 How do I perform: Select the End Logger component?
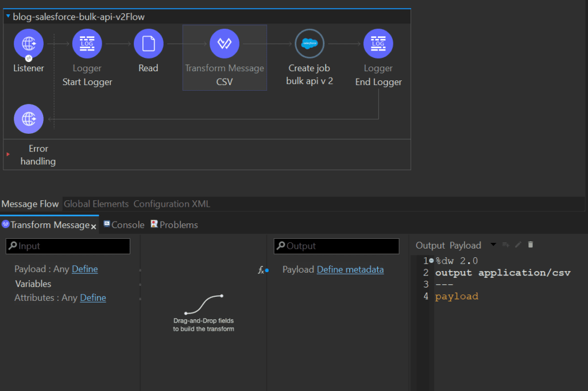(x=378, y=43)
